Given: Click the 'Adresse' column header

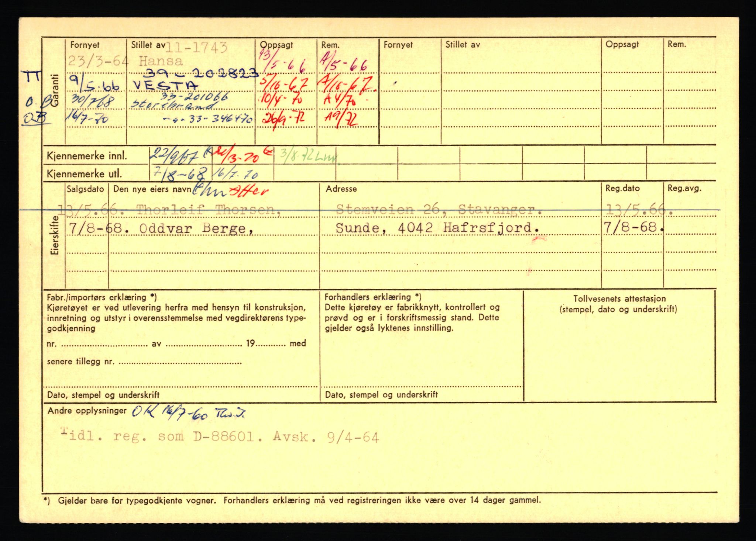Looking at the screenshot, I should click(341, 189).
